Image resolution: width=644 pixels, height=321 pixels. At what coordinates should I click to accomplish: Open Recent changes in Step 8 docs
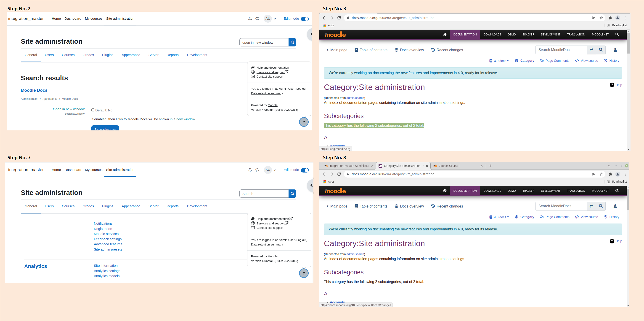447,206
